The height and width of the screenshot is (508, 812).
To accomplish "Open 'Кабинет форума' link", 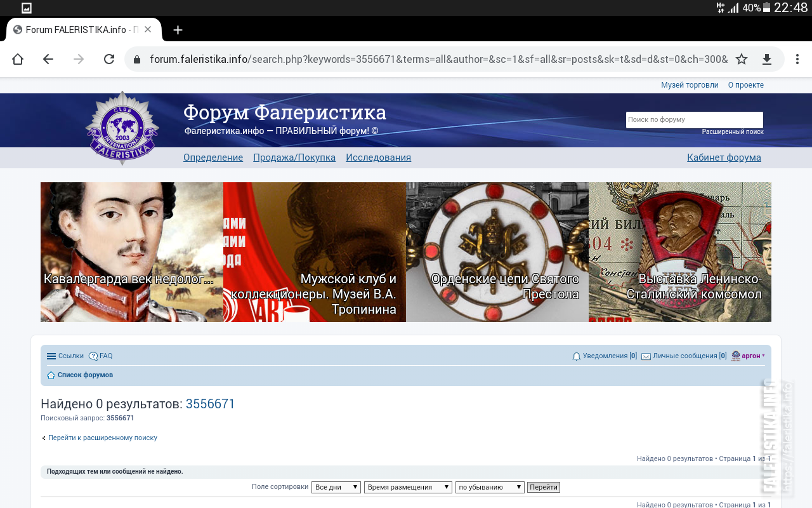I will pos(724,157).
